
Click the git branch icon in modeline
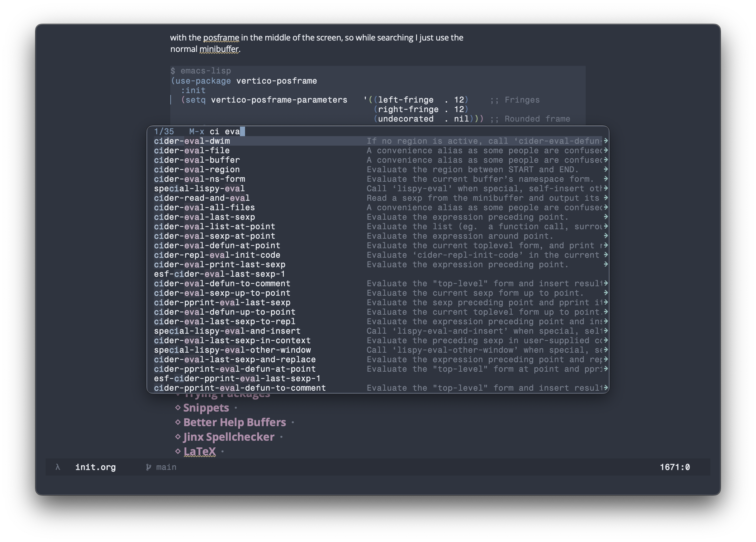pyautogui.click(x=148, y=467)
